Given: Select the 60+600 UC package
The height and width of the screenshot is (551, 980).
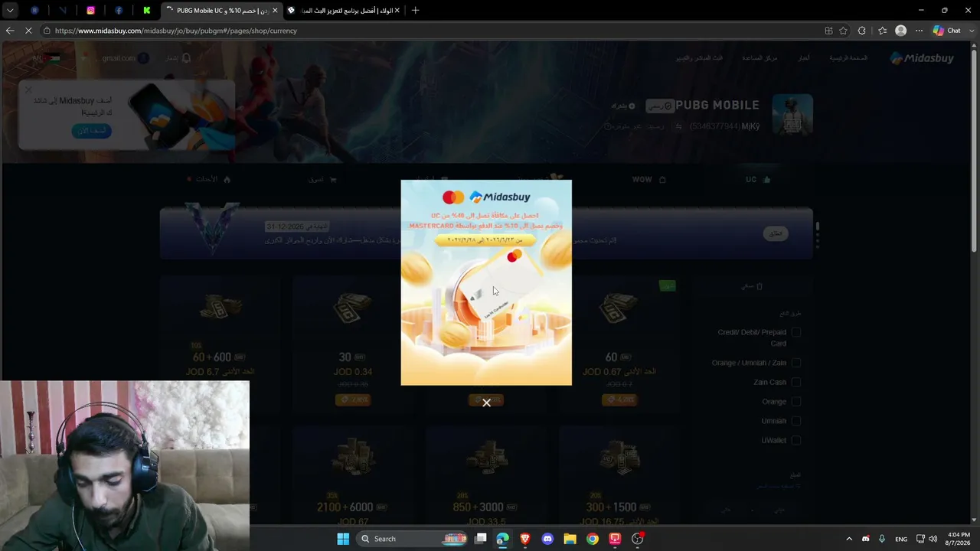Looking at the screenshot, I should click(220, 344).
